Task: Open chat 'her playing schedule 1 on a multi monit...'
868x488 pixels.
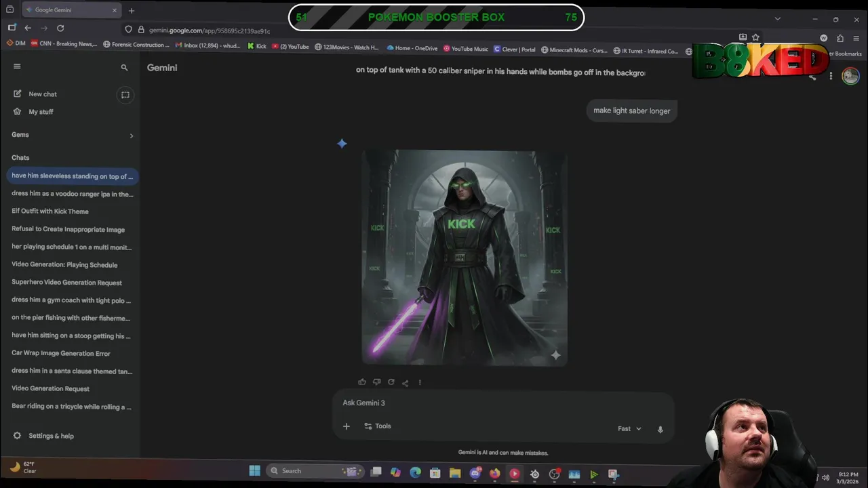Action: (x=73, y=247)
